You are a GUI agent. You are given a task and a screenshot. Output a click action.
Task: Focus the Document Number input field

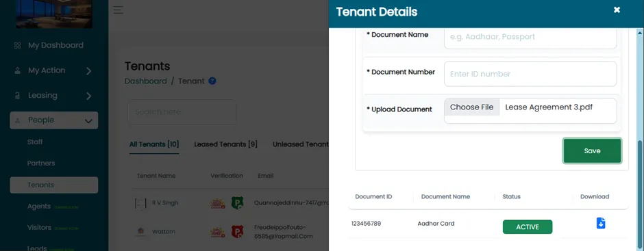(530, 74)
